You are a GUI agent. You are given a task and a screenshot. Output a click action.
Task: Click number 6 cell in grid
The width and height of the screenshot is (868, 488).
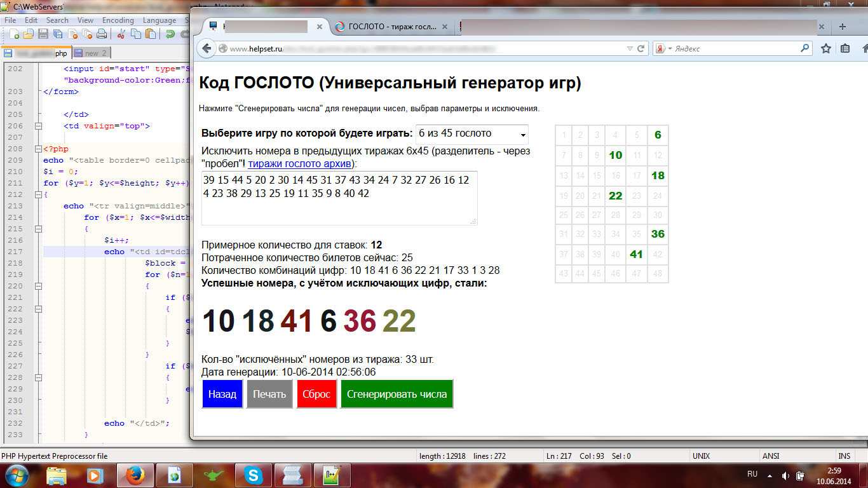(658, 135)
